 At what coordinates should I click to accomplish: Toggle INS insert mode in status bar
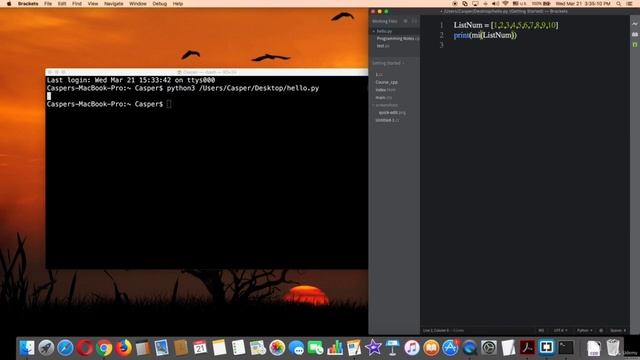pyautogui.click(x=541, y=330)
